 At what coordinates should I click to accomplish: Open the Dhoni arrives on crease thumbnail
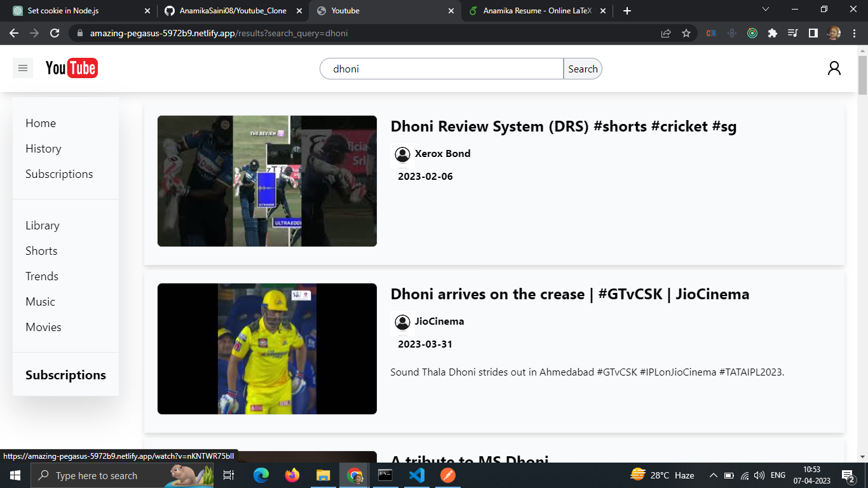tap(267, 348)
